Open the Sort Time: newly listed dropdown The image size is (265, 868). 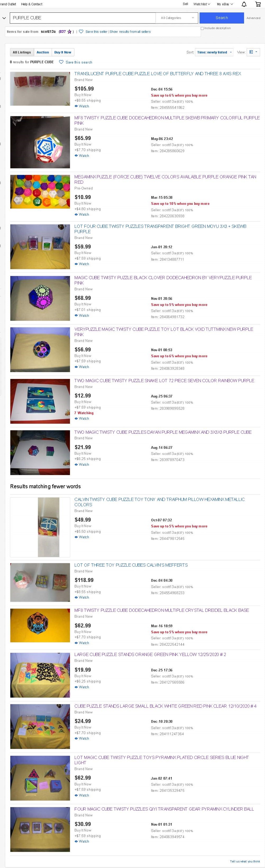214,52
